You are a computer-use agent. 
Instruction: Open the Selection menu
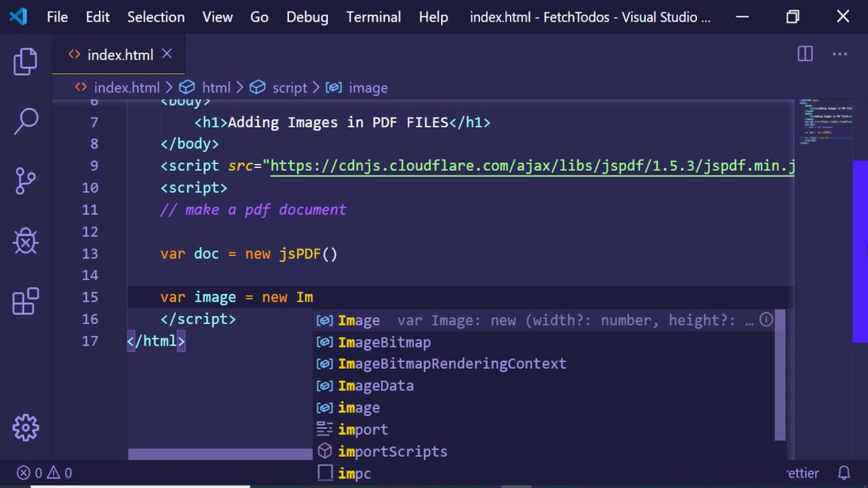click(156, 17)
